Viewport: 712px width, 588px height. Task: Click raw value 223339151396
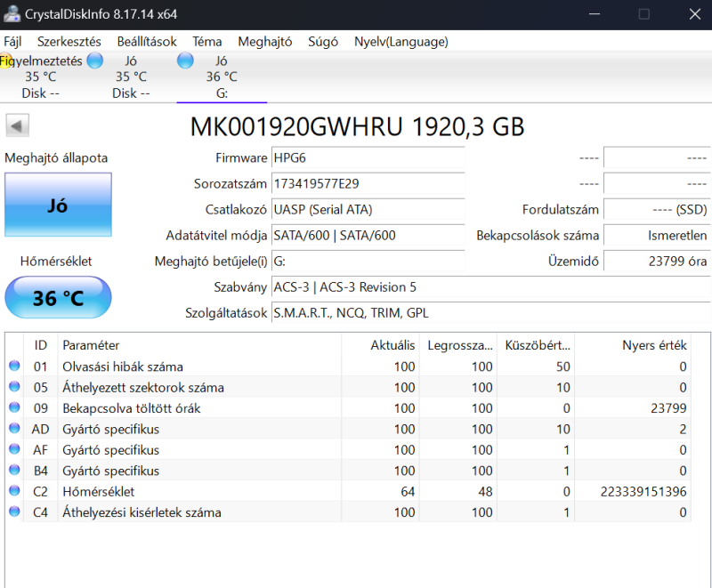[x=643, y=491]
